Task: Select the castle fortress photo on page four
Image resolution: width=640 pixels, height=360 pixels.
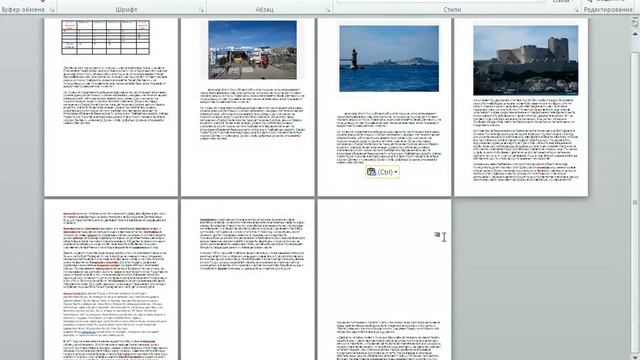Action: click(x=526, y=60)
